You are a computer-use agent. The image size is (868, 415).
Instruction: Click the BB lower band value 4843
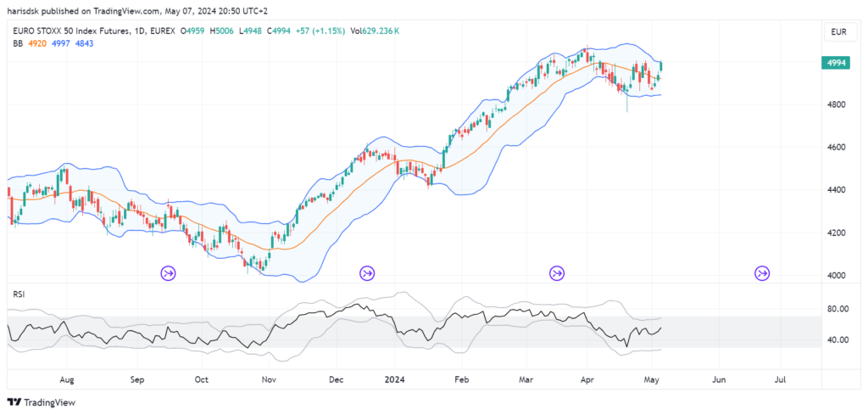tap(84, 43)
